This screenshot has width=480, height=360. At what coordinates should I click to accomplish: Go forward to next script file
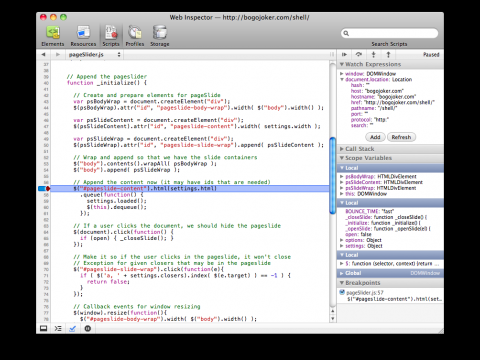point(58,54)
